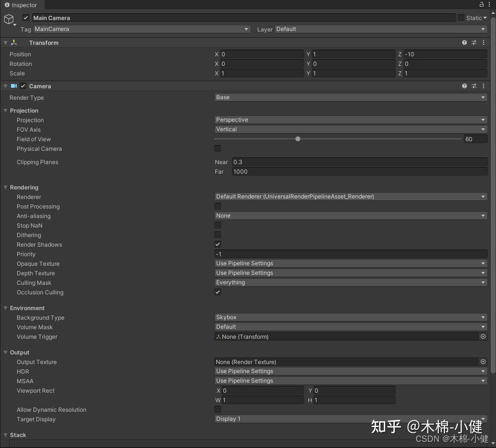The width and height of the screenshot is (496, 448).
Task: Toggle the Post Processing checkbox
Action: point(218,206)
